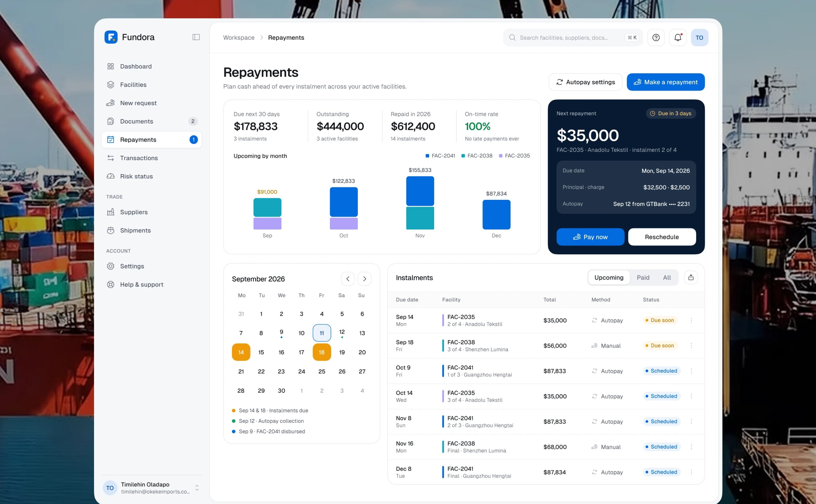Click the export share icon in Instalments
This screenshot has height=504, width=816.
pos(691,277)
